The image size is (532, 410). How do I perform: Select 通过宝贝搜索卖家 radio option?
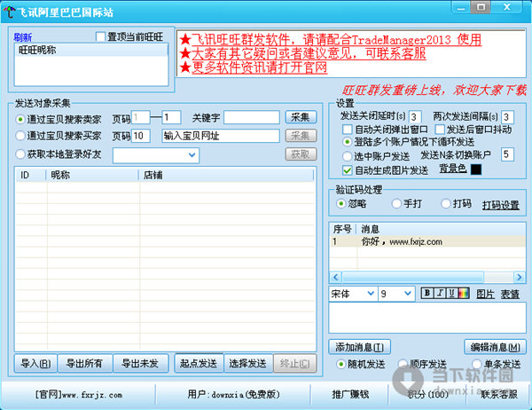click(x=20, y=119)
